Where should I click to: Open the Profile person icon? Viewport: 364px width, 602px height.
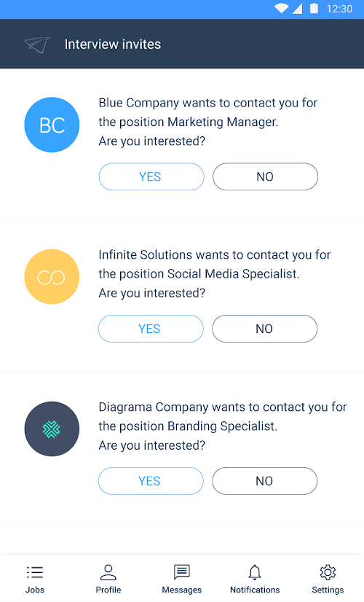coord(108,572)
